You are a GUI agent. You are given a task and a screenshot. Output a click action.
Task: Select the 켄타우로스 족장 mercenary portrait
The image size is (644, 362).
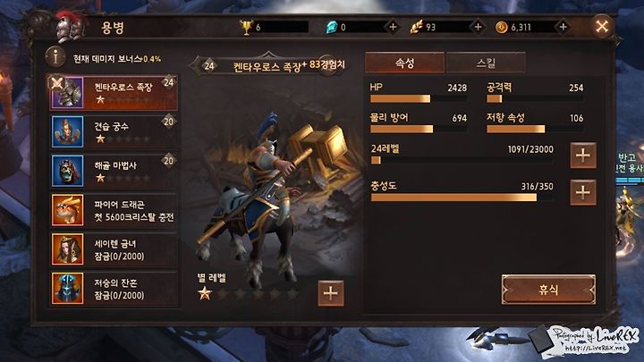point(67,92)
